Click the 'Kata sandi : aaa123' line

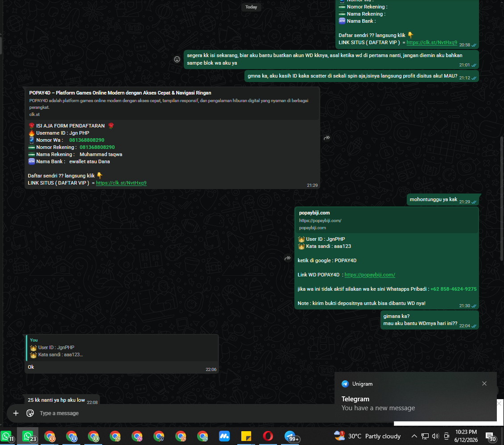tap(324, 246)
